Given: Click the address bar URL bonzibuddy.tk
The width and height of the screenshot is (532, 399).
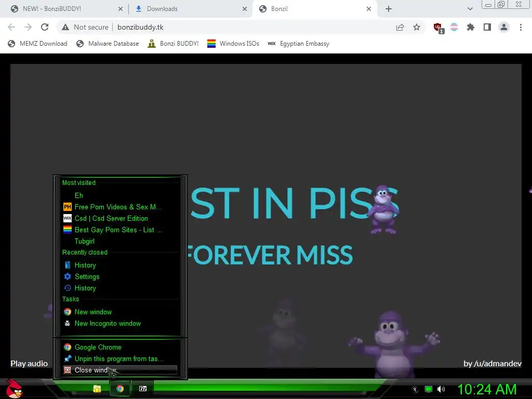Looking at the screenshot, I should [140, 27].
